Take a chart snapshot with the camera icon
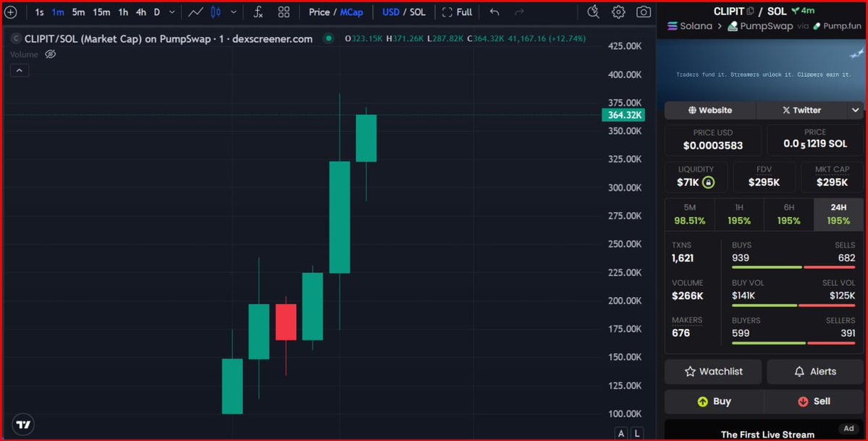 coord(644,12)
